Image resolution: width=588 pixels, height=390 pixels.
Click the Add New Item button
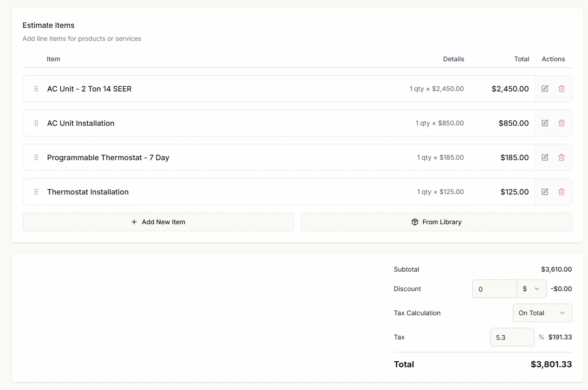[158, 222]
